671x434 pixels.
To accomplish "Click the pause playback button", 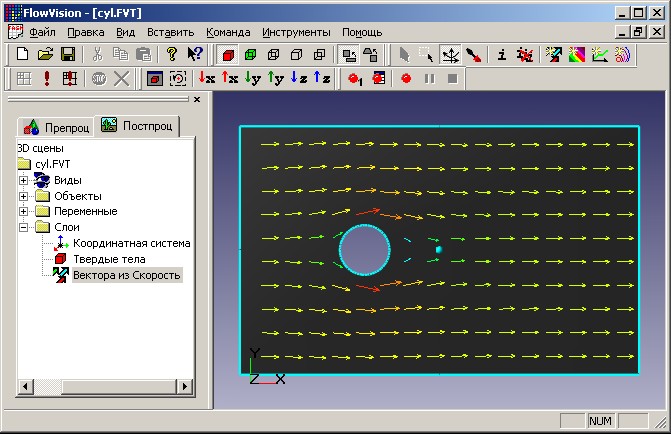I will [429, 79].
